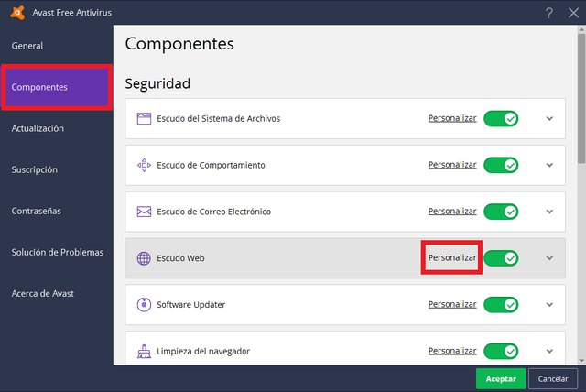The height and width of the screenshot is (392, 586).
Task: Click the Avast logo icon in title bar
Action: [x=17, y=12]
